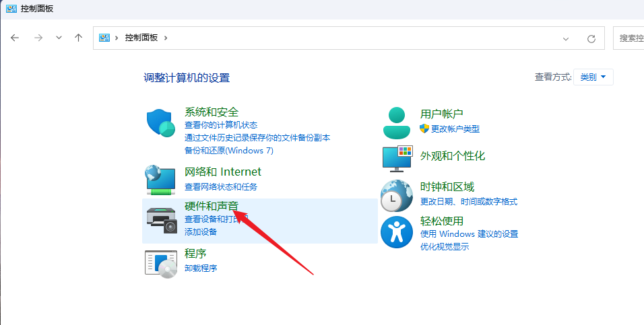
Task: Open 通过文件历史记录保存你的文件备份副本 link
Action: coord(257,137)
